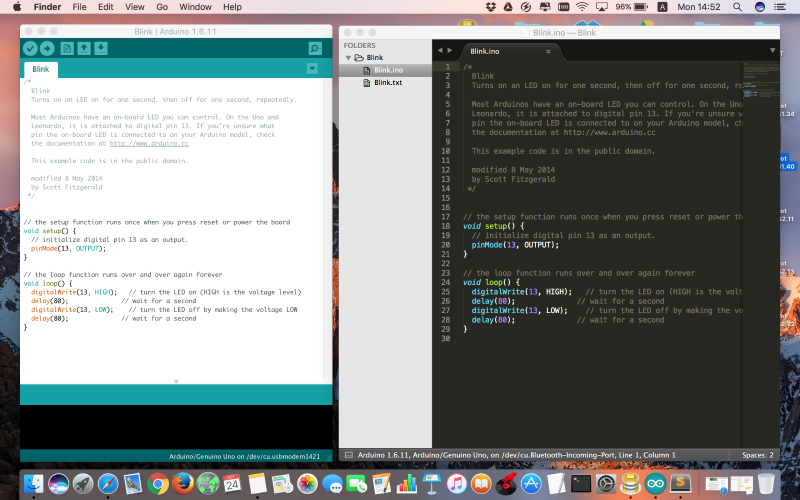The height and width of the screenshot is (500, 800).
Task: Go to previous tab with left arrow
Action: pyautogui.click(x=440, y=51)
